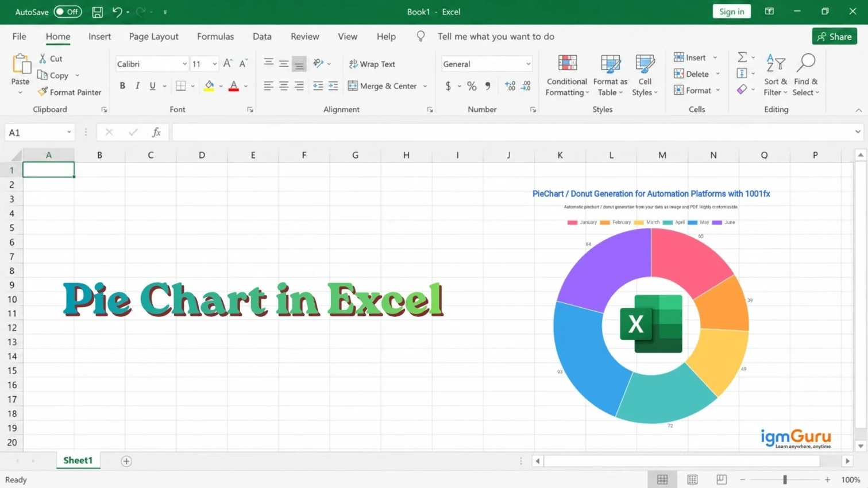Apply red Font Color swatch

coord(234,86)
